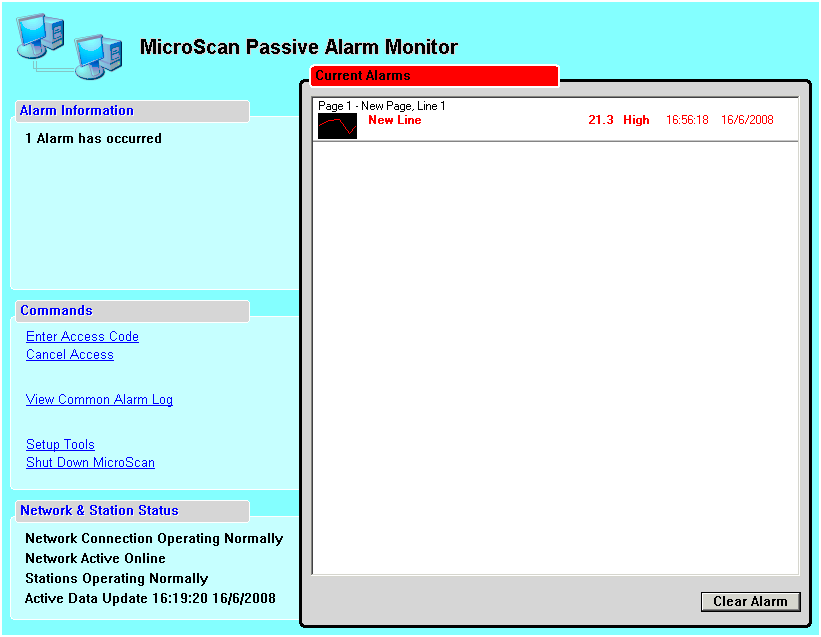Click 'Active Data Update 16:19:20' line
This screenshot has height=637, width=821.
pyautogui.click(x=150, y=598)
